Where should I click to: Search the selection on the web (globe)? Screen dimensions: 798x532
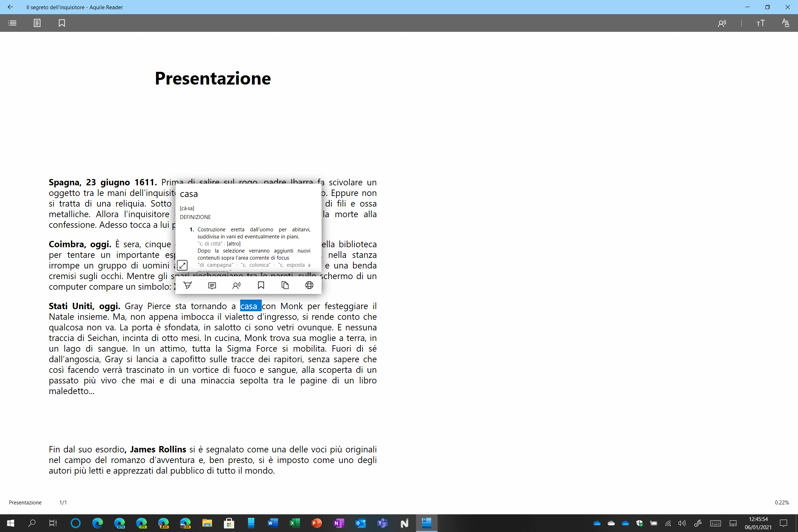click(x=309, y=285)
